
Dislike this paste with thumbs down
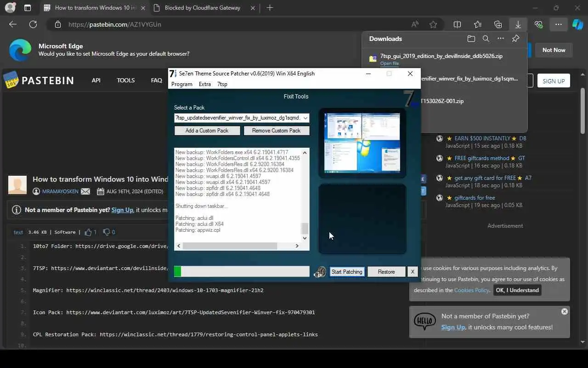pos(106,232)
